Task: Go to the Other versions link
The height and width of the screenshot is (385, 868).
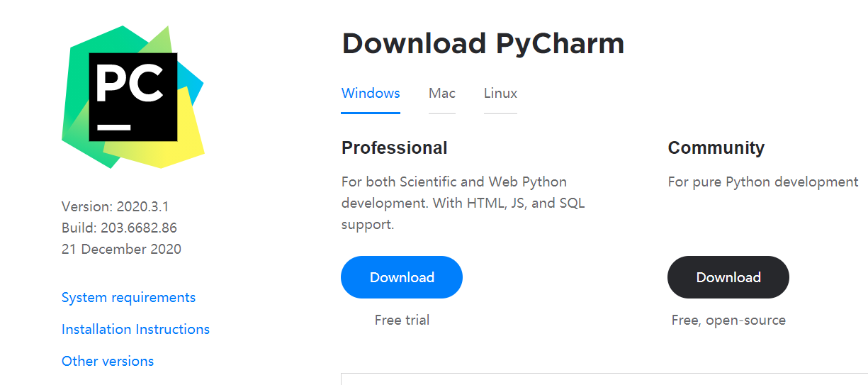Action: (x=108, y=361)
